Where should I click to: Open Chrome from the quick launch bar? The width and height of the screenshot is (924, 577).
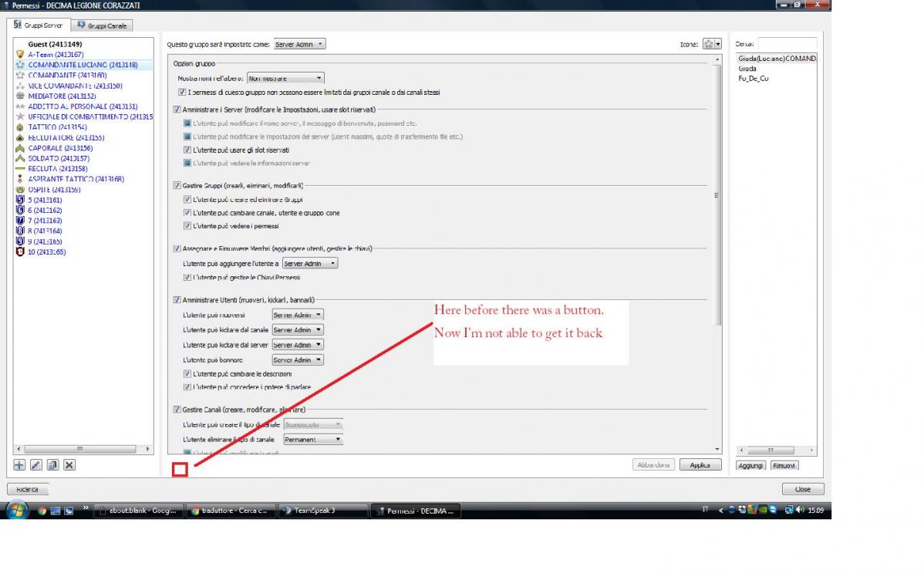[42, 511]
